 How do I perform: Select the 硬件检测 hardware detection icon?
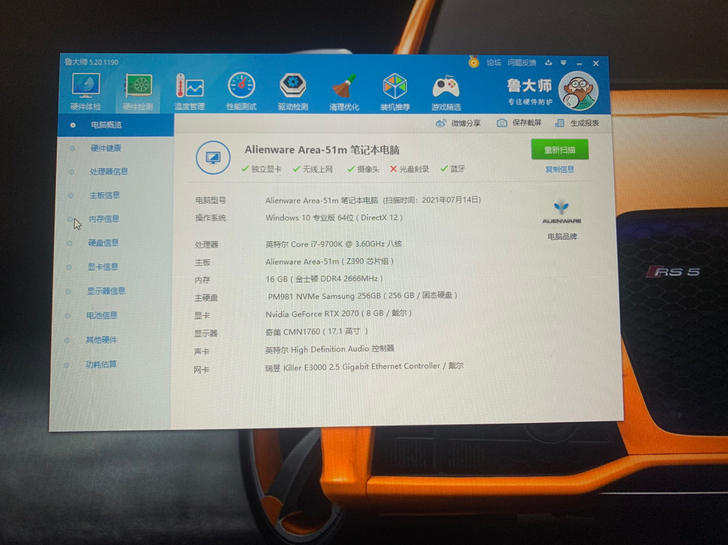click(138, 89)
